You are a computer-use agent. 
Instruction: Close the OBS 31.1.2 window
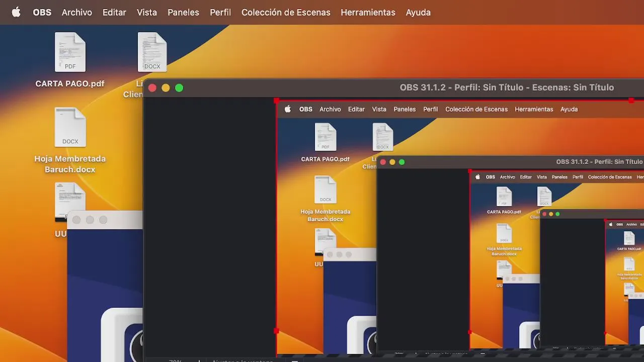(152, 88)
